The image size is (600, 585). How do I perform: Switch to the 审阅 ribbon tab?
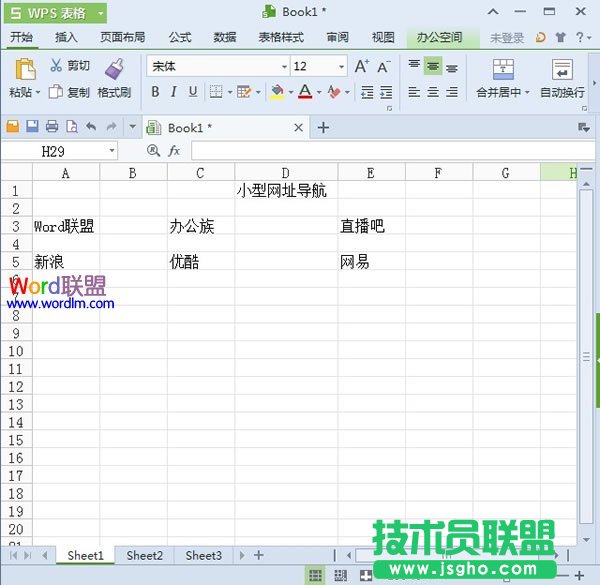tap(338, 37)
